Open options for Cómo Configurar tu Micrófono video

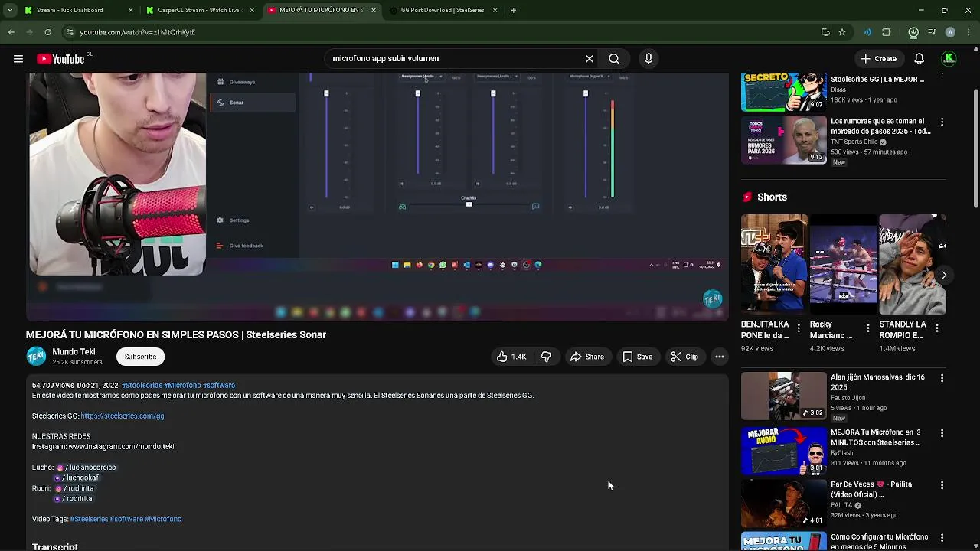[942, 538]
